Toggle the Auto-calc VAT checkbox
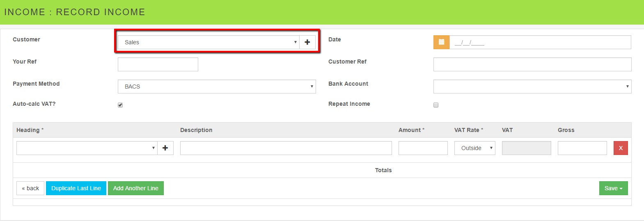 click(x=120, y=105)
